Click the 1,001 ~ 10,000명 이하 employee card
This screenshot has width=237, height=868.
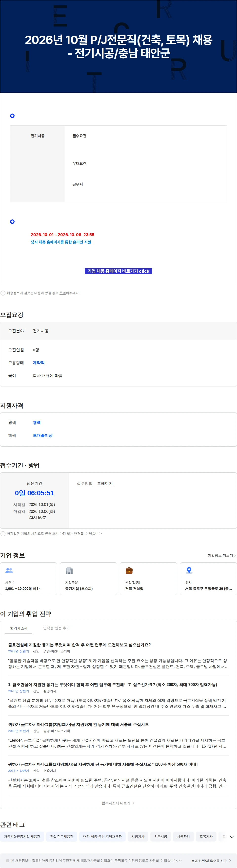click(x=29, y=579)
